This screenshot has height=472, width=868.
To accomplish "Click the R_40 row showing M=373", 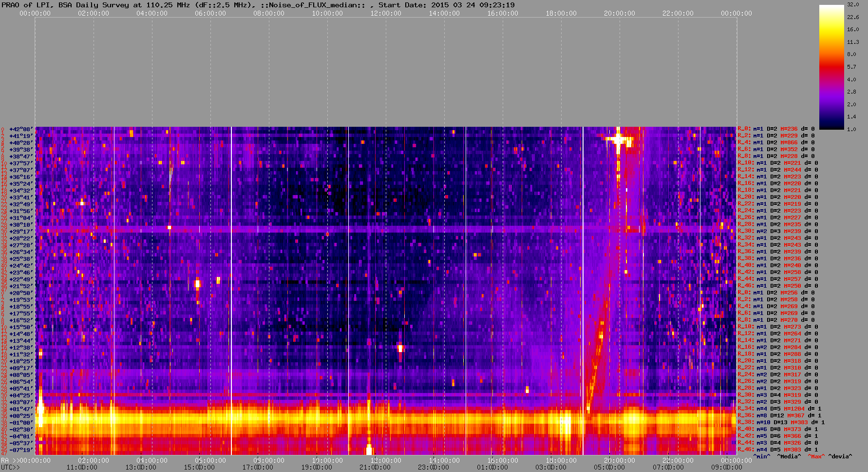I will point(778,430).
